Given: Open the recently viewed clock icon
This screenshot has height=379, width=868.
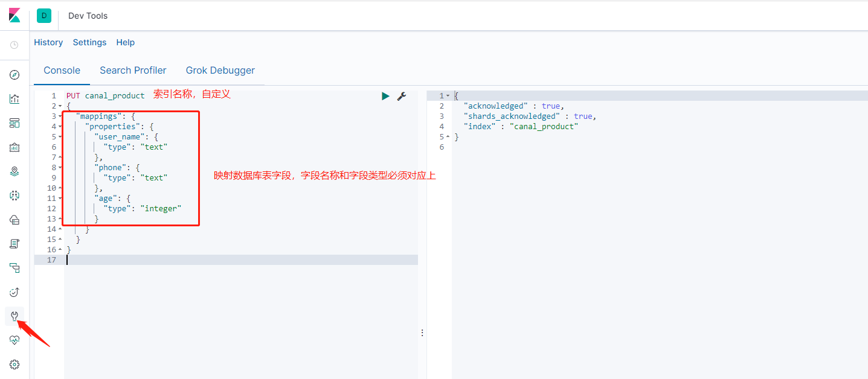Looking at the screenshot, I should coord(14,45).
